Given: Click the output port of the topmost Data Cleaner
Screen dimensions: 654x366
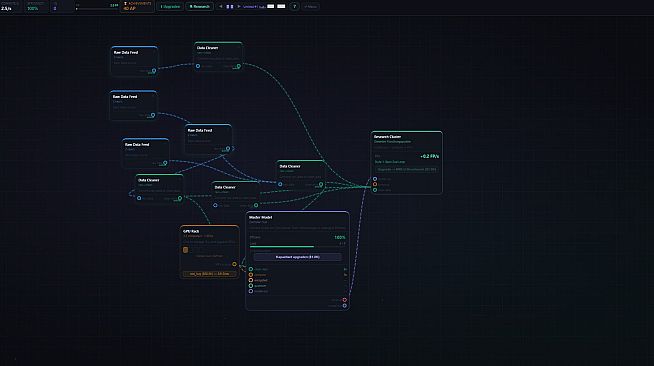Looking at the screenshot, I should point(239,66).
